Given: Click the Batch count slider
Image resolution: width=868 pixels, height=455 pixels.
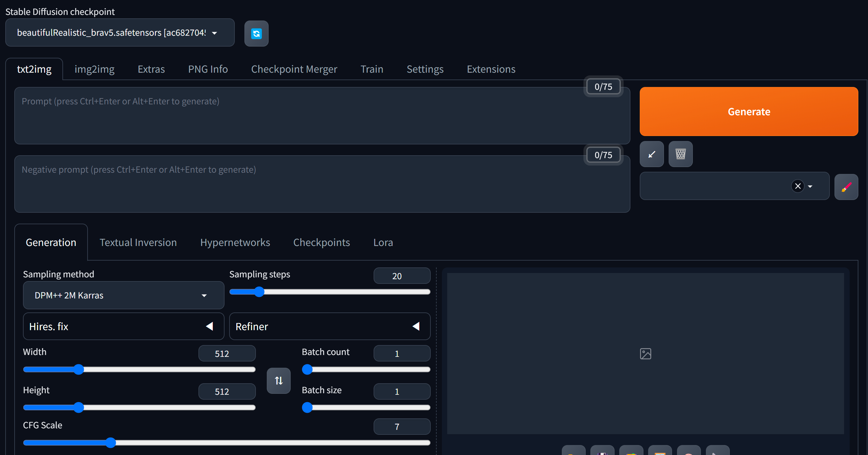Looking at the screenshot, I should click(366, 369).
